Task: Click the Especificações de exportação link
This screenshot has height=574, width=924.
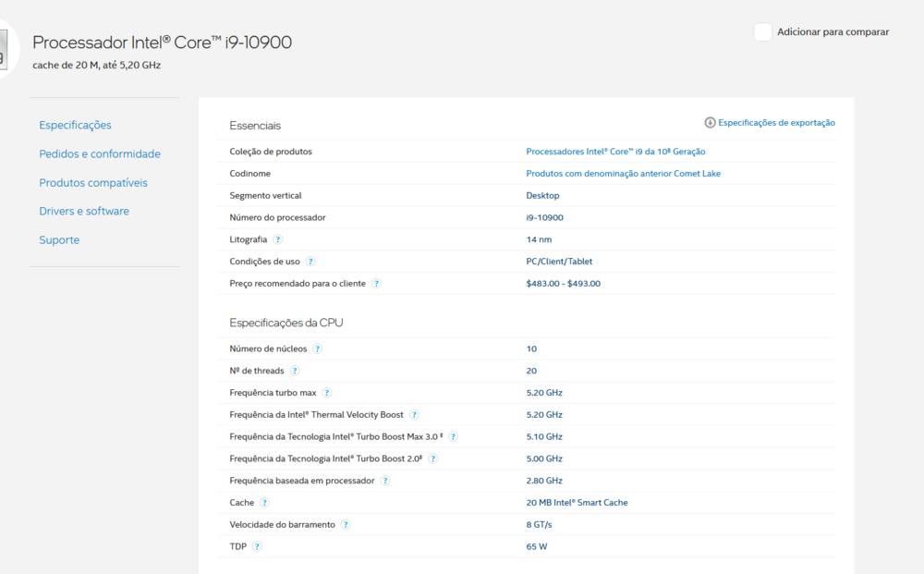Action: pyautogui.click(x=776, y=123)
